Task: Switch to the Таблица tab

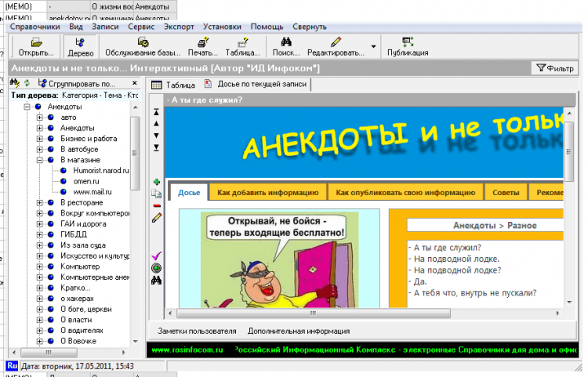Action: (x=173, y=84)
